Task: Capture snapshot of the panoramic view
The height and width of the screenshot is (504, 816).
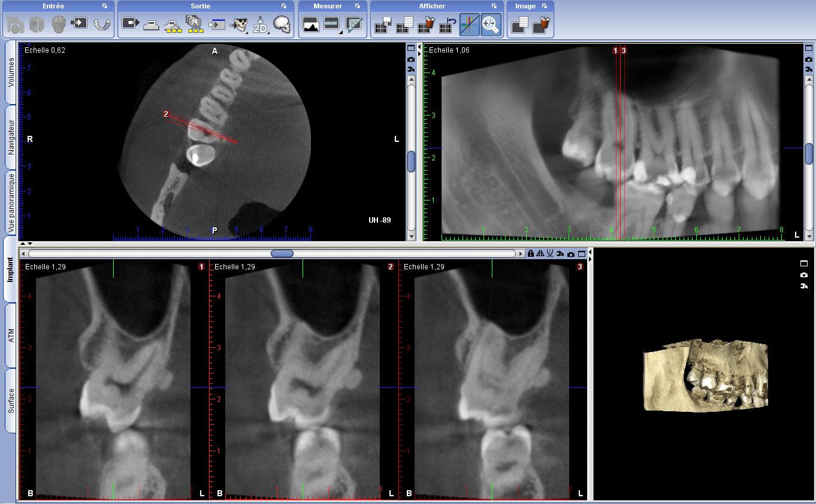Action: coord(809,59)
